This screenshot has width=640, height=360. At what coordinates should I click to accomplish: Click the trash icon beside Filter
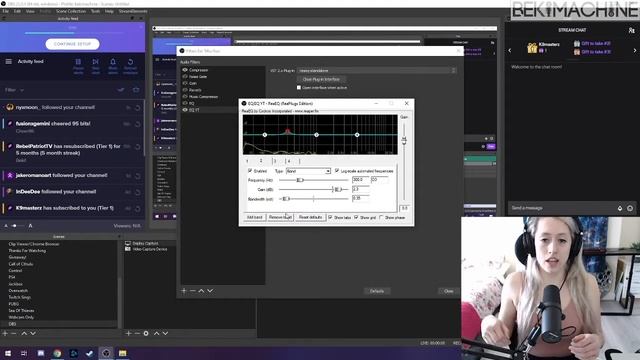coord(136,90)
